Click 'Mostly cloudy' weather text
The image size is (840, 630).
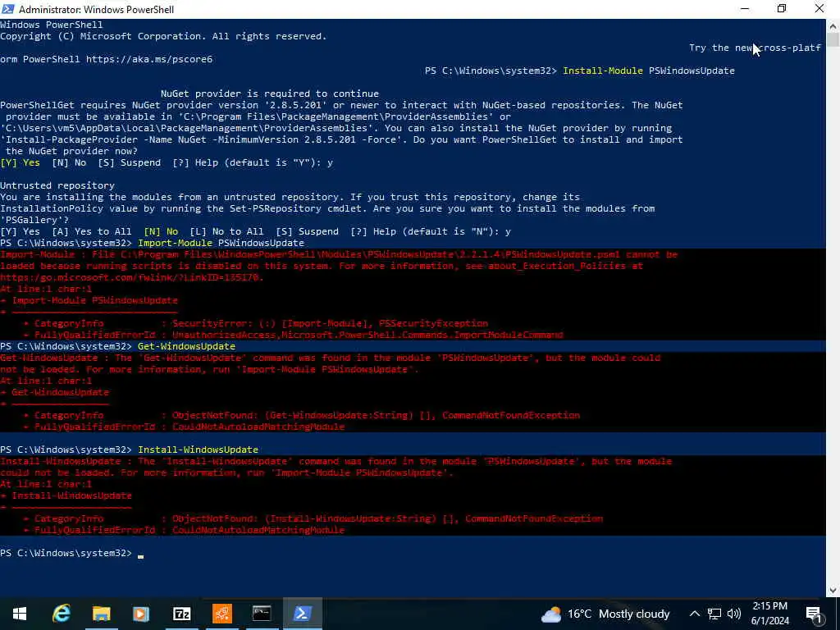click(634, 614)
